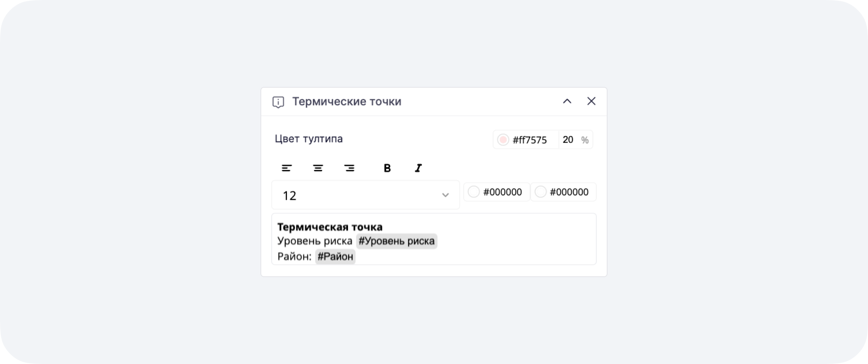This screenshot has width=868, height=364.
Task: Select the left text alignment icon
Action: (287, 168)
